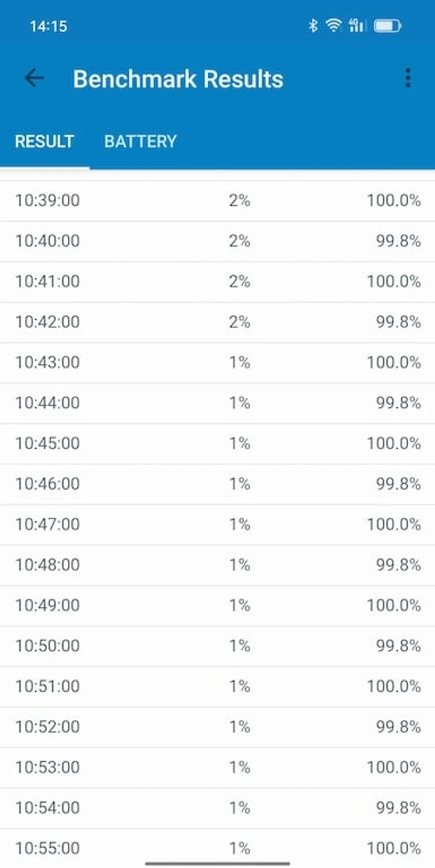Tap the back arrow icon
Image resolution: width=435 pixels, height=868 pixels.
(x=34, y=78)
